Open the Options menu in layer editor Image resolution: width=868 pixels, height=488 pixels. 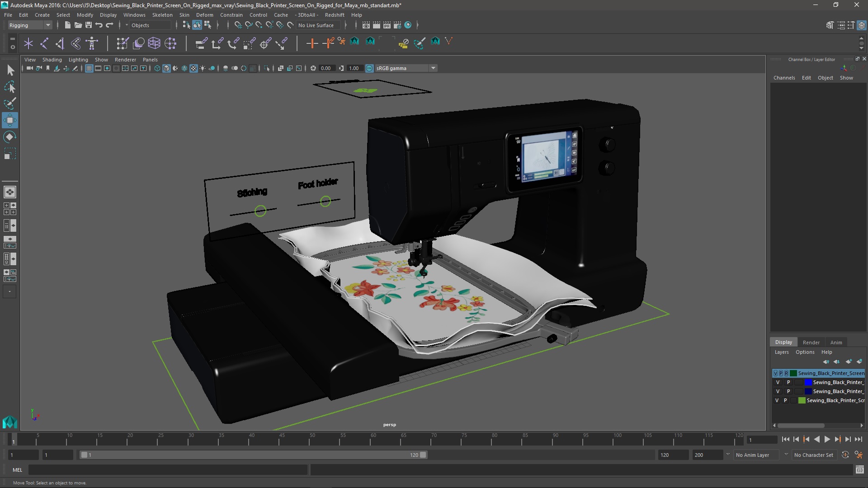[x=805, y=352]
